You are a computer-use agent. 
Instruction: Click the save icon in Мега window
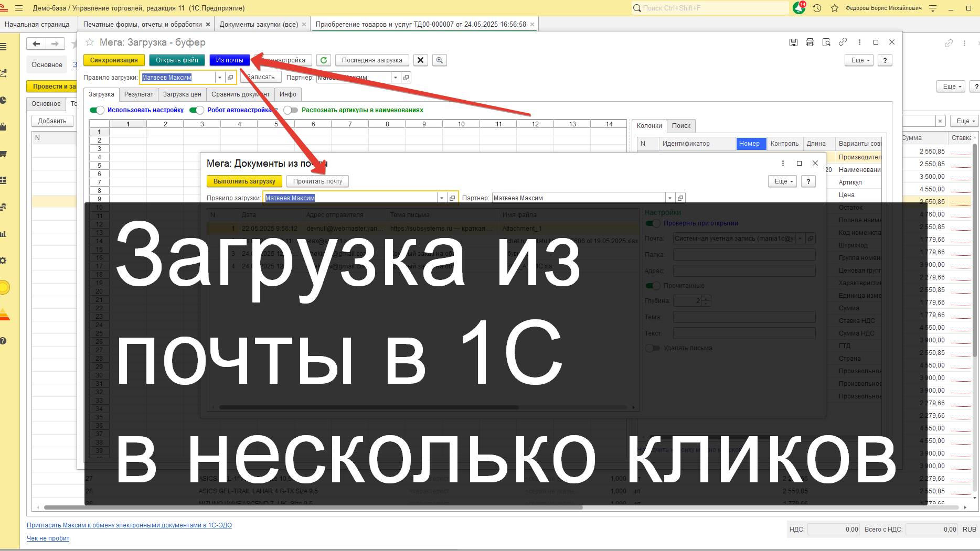click(793, 42)
